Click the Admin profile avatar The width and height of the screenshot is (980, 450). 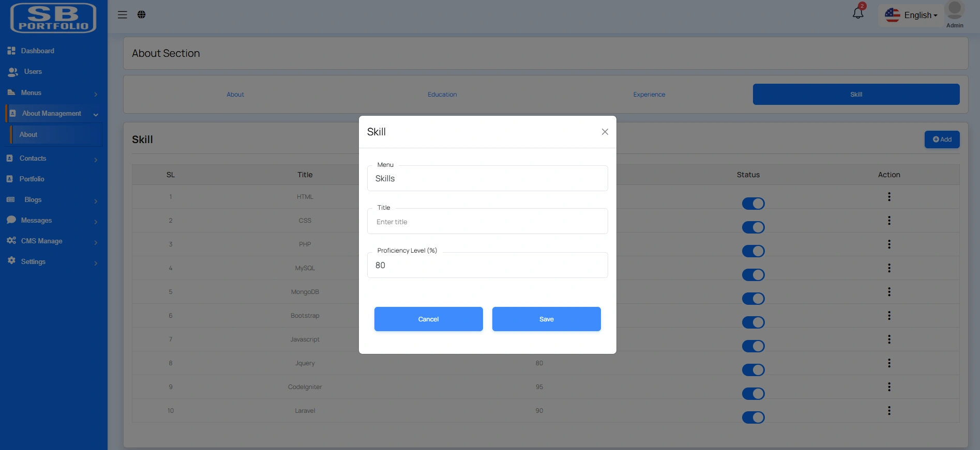coord(954,11)
